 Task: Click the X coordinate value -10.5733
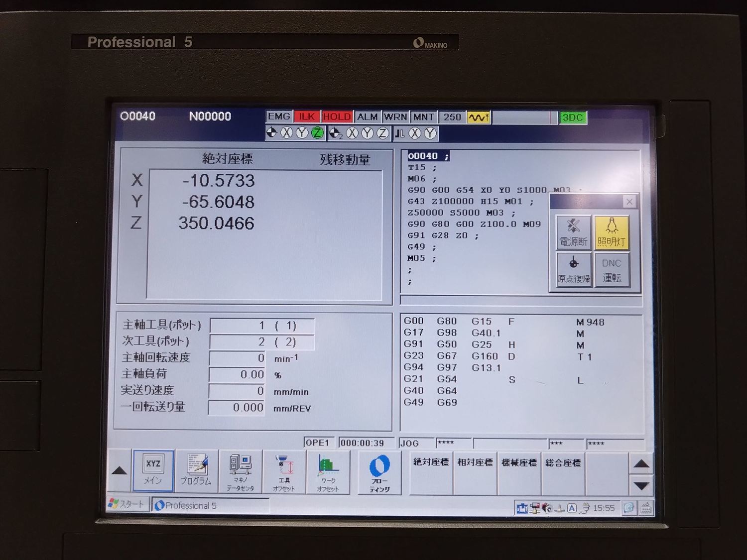click(x=219, y=180)
